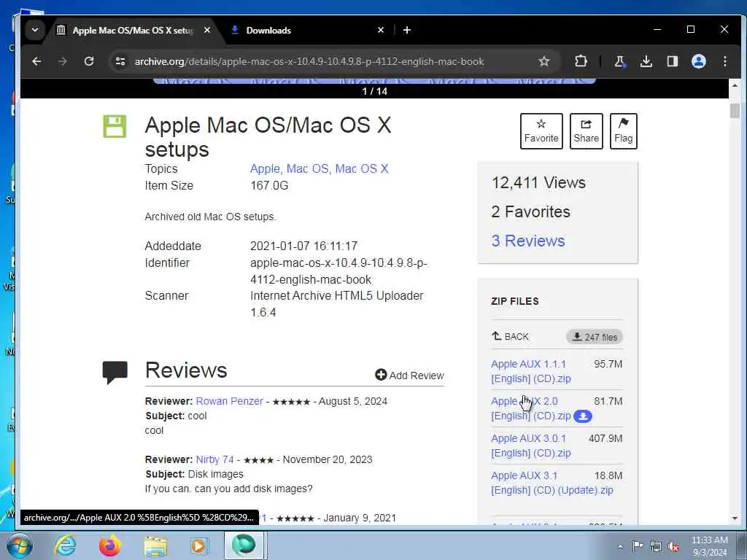Download Apple AUX 3.1 (Update).zip

point(551,483)
